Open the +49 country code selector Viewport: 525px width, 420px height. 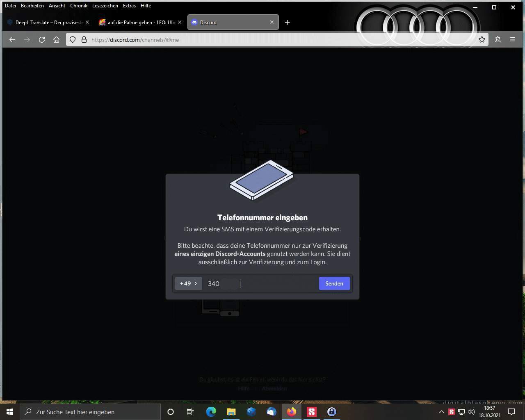tap(189, 283)
